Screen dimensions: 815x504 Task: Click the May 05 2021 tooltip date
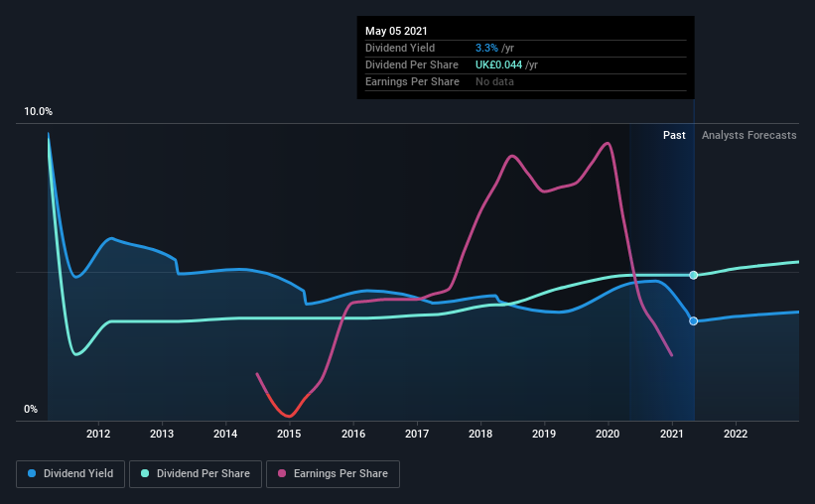396,31
